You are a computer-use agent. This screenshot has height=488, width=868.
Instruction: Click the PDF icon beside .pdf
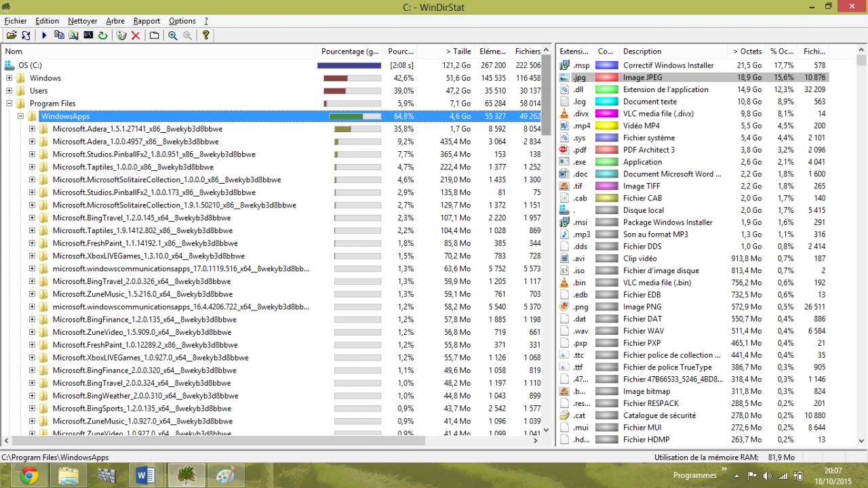pyautogui.click(x=565, y=150)
